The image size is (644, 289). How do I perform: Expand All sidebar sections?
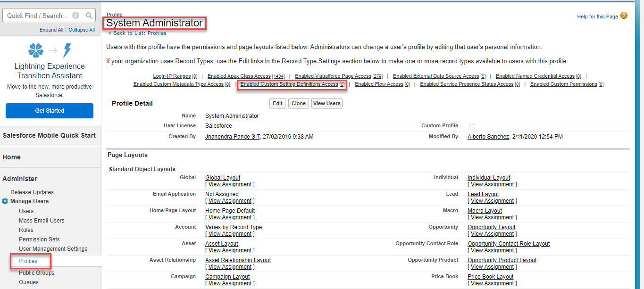point(51,30)
